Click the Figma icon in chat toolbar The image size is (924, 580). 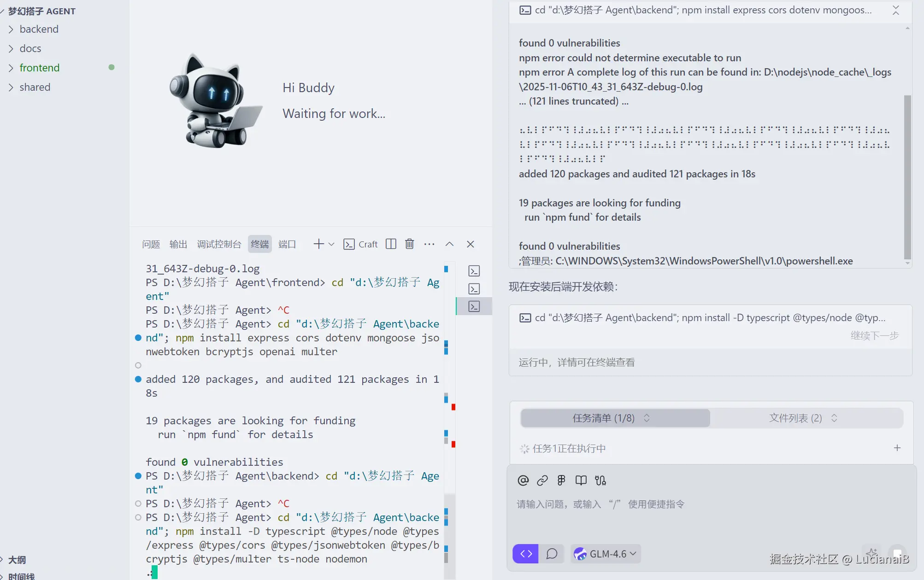pos(561,480)
